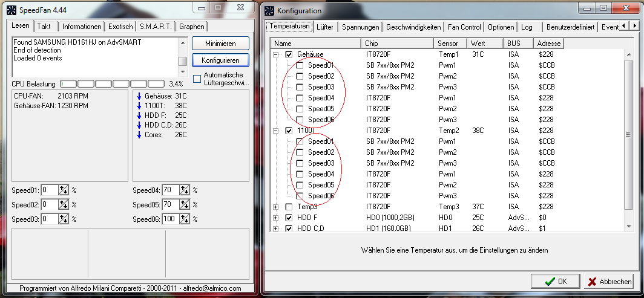This screenshot has width=644, height=298.
Task: Click the Wert column header
Action: 485,43
